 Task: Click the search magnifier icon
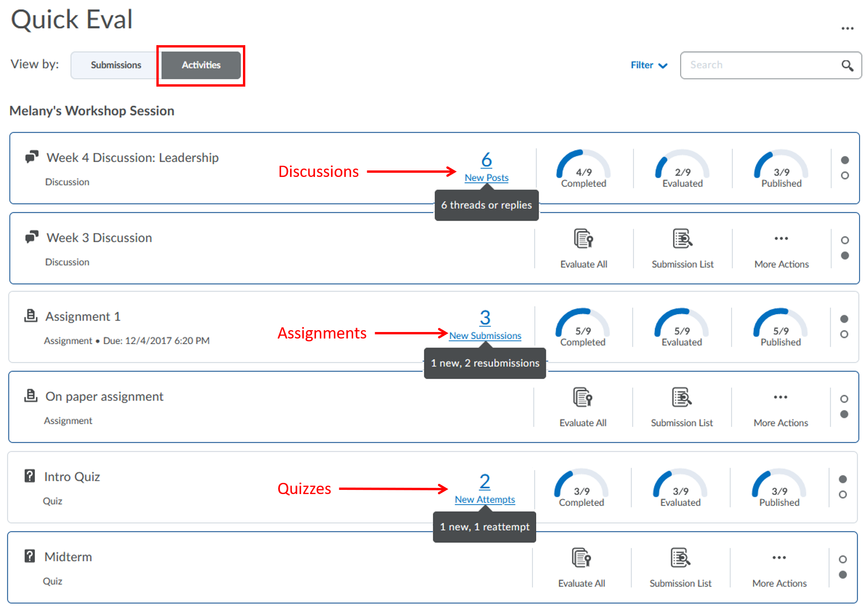[x=847, y=65]
